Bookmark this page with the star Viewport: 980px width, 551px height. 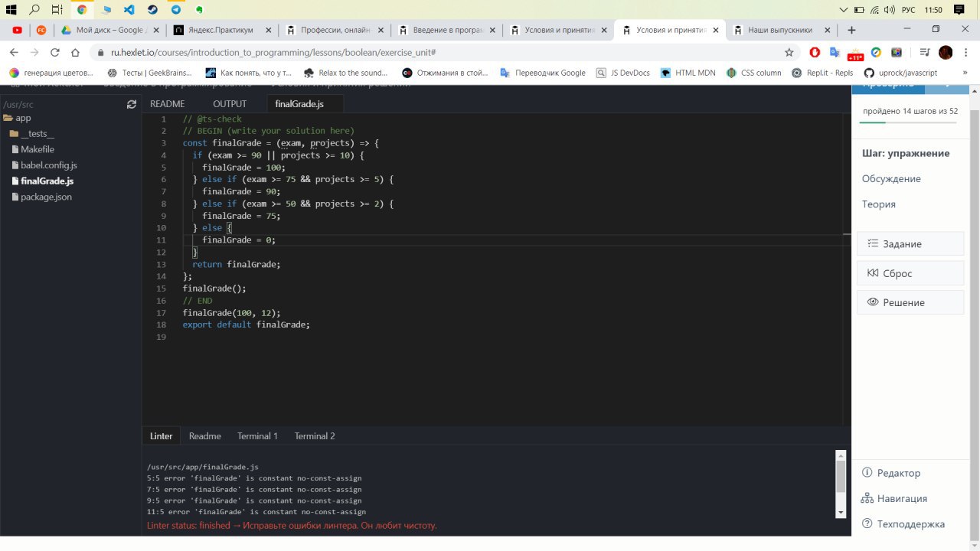click(x=789, y=52)
